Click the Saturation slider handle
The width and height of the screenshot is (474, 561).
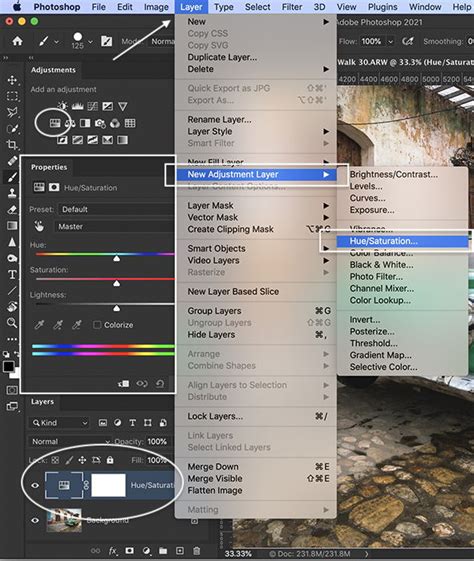pyautogui.click(x=116, y=283)
